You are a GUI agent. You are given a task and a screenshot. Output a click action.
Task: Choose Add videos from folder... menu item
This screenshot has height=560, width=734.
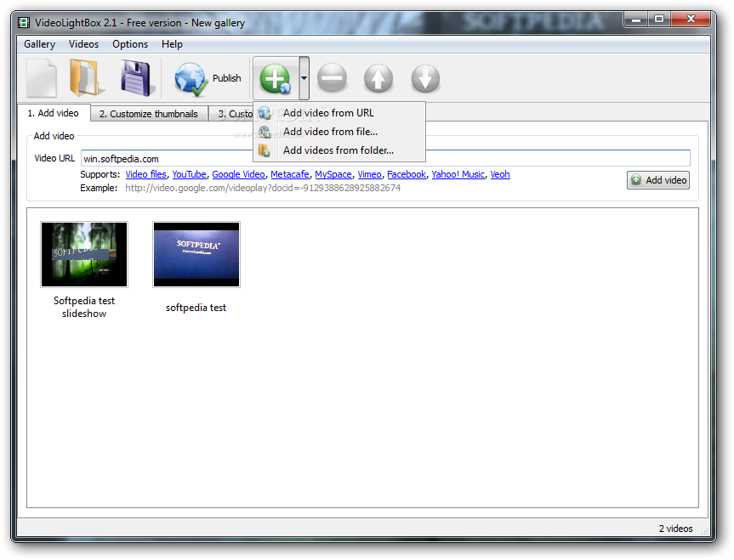click(x=339, y=150)
